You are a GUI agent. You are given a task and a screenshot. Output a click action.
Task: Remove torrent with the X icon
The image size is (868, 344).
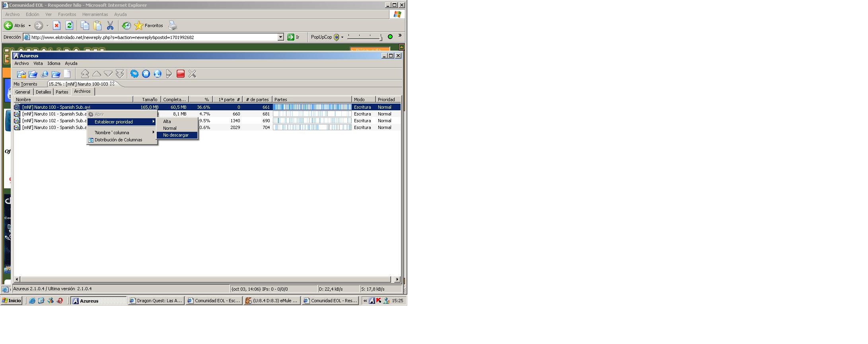192,74
